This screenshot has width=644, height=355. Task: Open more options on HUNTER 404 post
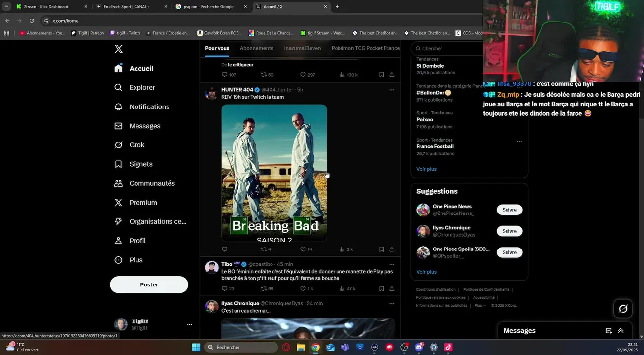[392, 90]
